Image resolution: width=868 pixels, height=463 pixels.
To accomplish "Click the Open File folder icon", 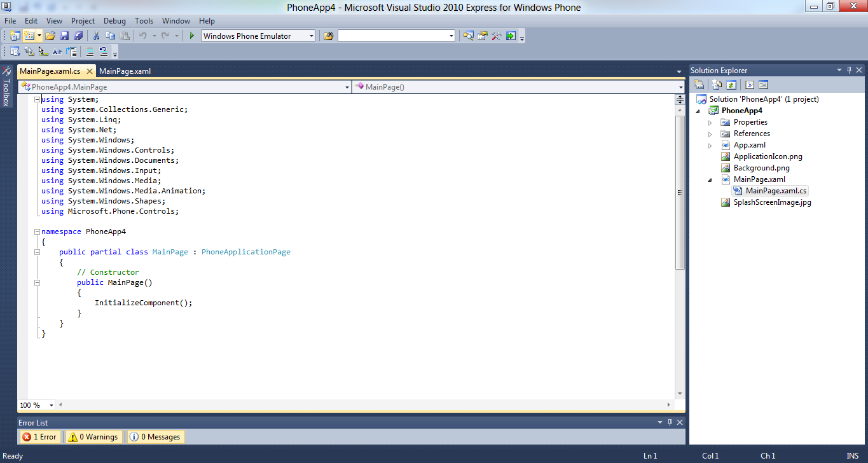I will [x=50, y=36].
